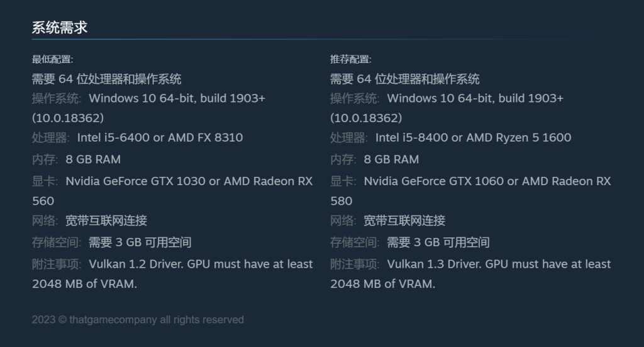Click the 64 位处理器 line under 推荐配置

click(x=404, y=79)
